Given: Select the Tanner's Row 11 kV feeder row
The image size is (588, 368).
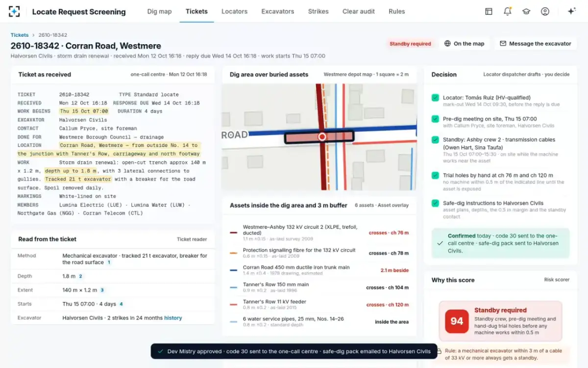Looking at the screenshot, I should (x=319, y=305).
